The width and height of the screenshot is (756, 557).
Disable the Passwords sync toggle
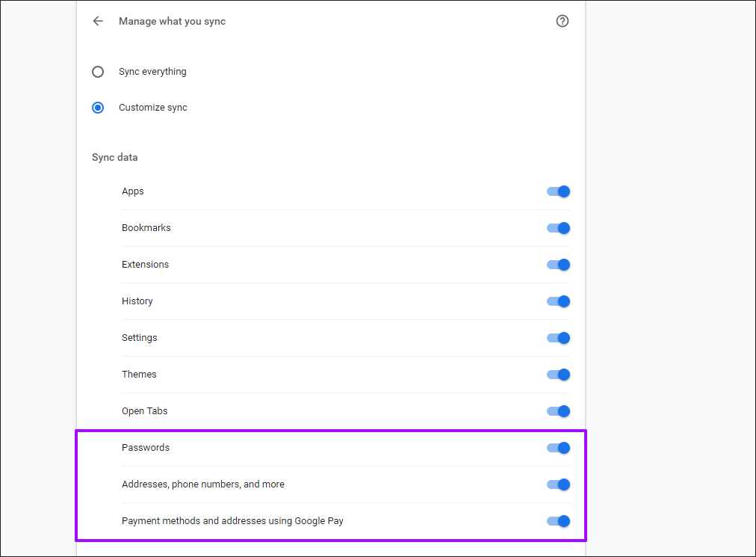558,448
